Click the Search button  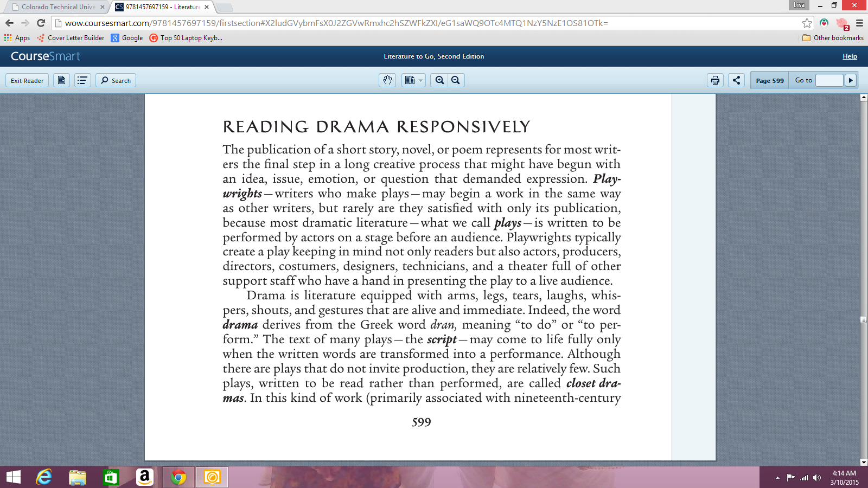pyautogui.click(x=116, y=80)
